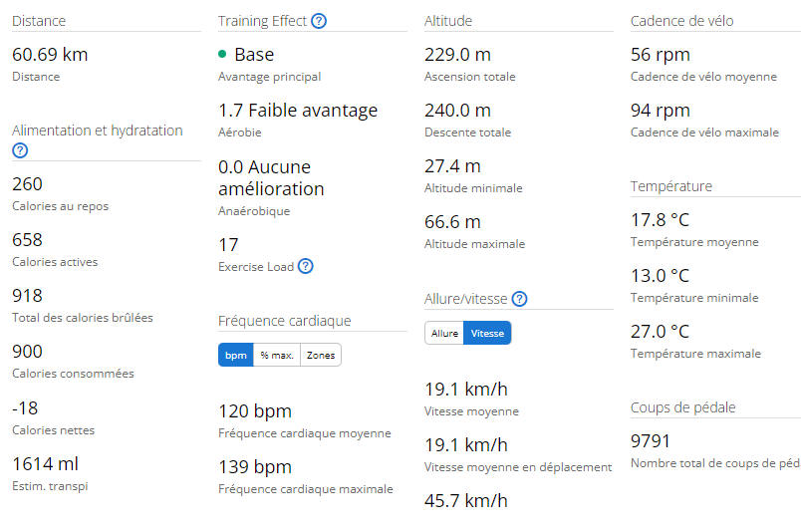The width and height of the screenshot is (801, 532).
Task: Click the 918 total calories value
Action: click(x=27, y=296)
